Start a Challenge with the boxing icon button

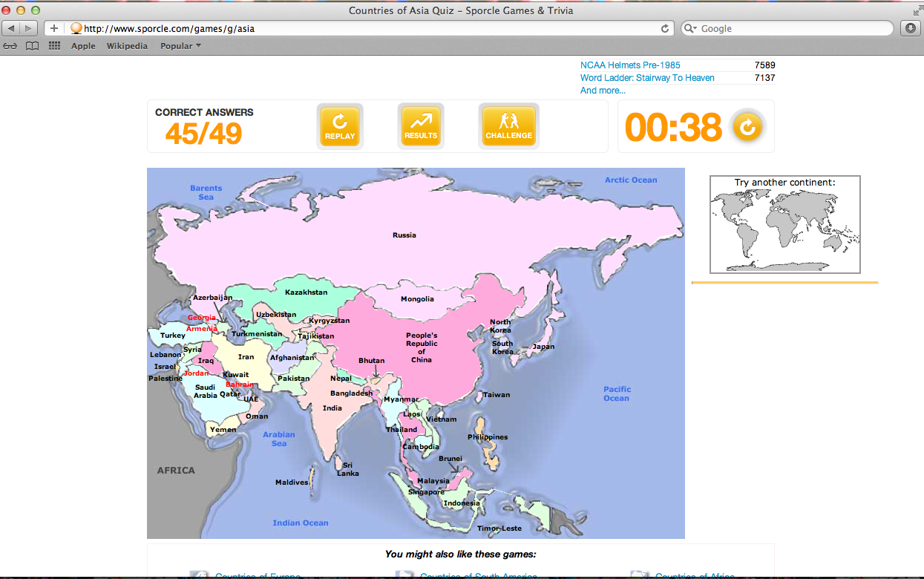[x=509, y=126]
